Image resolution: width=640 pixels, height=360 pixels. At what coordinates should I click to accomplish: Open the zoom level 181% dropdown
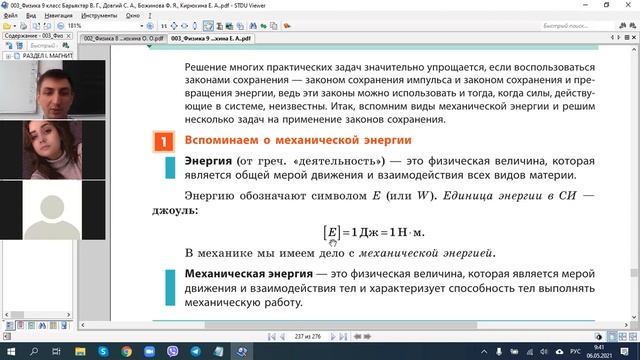click(142, 26)
